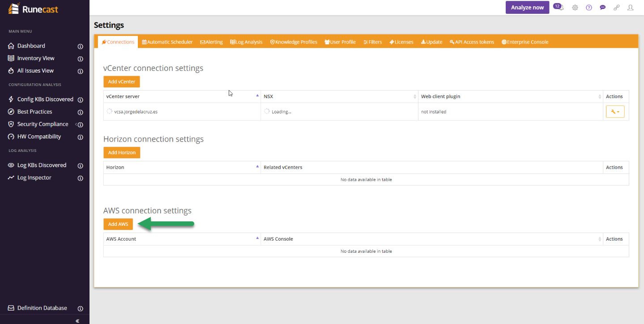Open the Filters tab
644x324 pixels.
372,42
